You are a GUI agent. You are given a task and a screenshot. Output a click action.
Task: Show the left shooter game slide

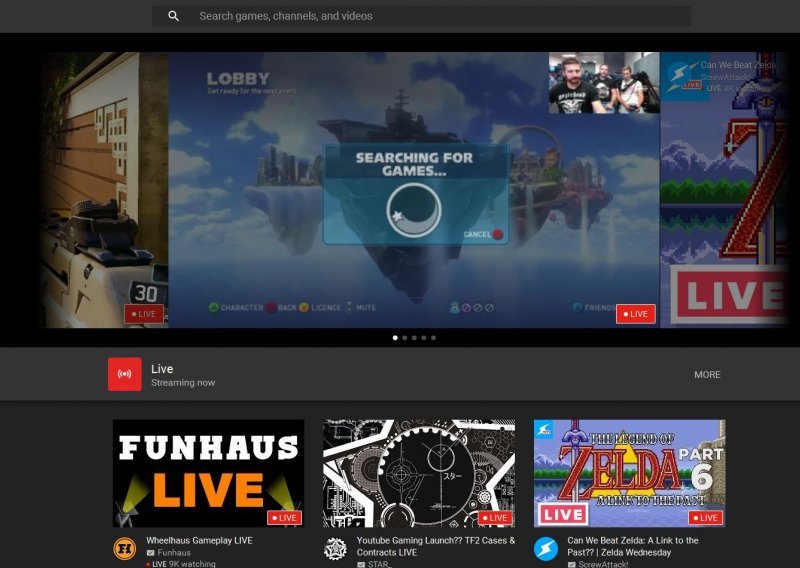[105, 190]
